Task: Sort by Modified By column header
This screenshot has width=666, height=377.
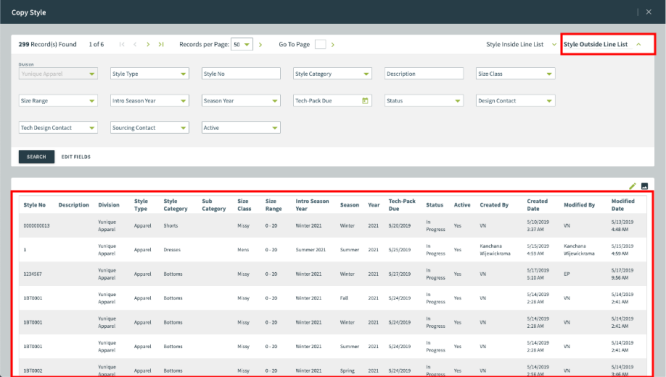Action: 579,205
